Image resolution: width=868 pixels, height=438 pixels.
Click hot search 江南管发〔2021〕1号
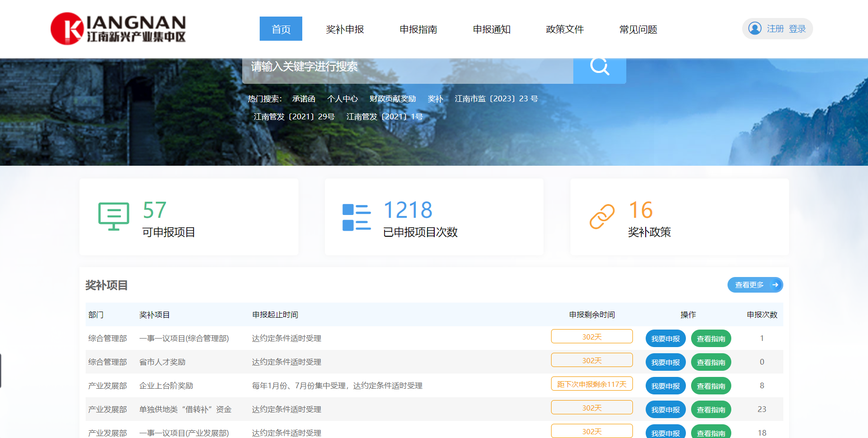[385, 116]
